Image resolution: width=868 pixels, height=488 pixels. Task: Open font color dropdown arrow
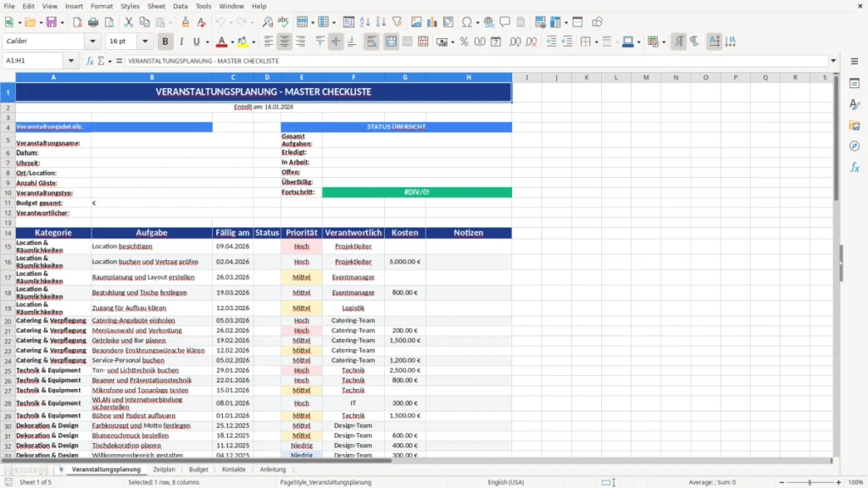(x=232, y=42)
